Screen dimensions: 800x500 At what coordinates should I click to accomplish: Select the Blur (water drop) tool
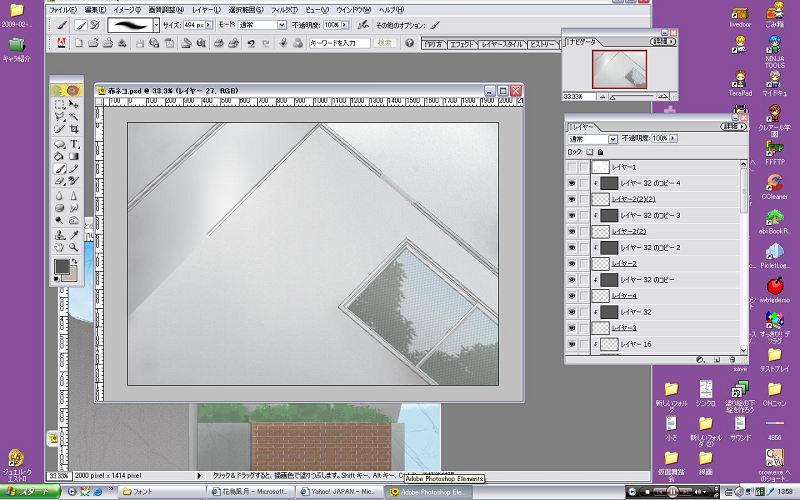pyautogui.click(x=60, y=195)
